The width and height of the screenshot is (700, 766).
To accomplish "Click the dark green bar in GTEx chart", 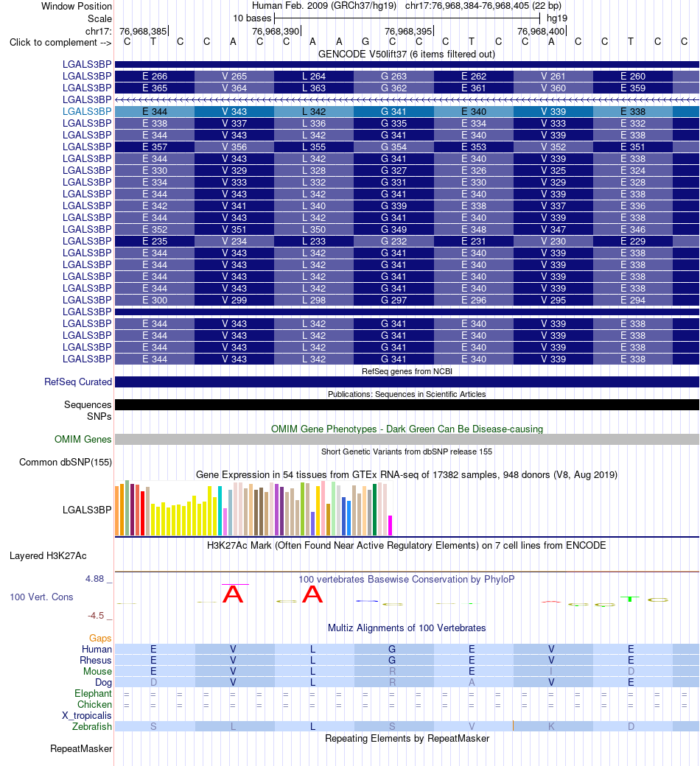I will click(x=375, y=510).
